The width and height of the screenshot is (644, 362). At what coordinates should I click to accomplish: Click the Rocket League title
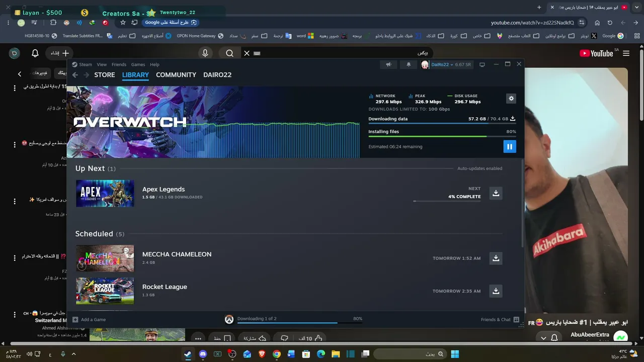165,287
